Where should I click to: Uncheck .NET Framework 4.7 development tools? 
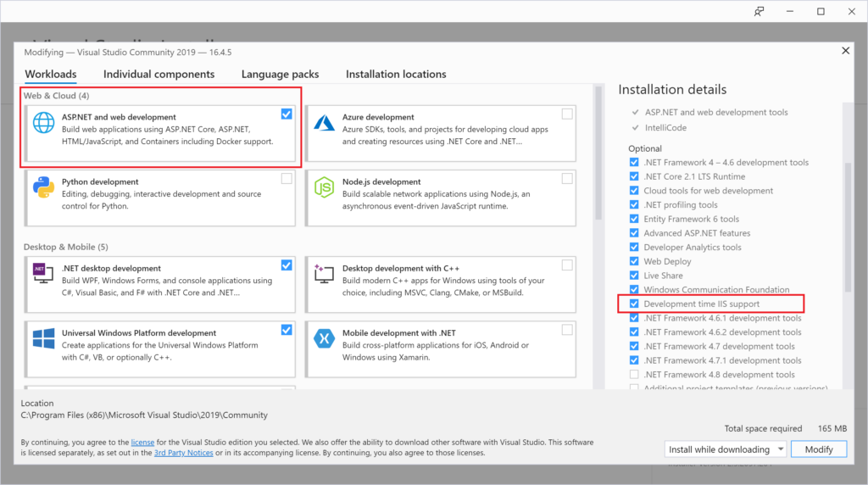(x=634, y=346)
